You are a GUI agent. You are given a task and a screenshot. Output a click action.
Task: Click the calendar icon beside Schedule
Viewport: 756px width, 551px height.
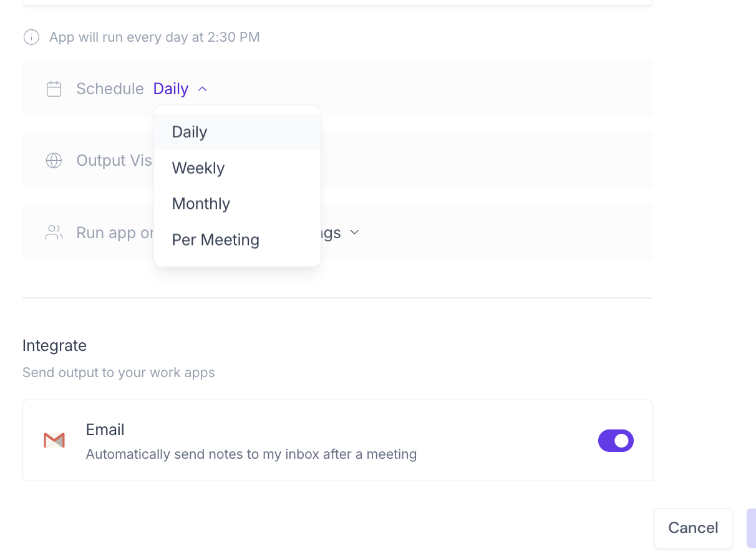point(54,89)
